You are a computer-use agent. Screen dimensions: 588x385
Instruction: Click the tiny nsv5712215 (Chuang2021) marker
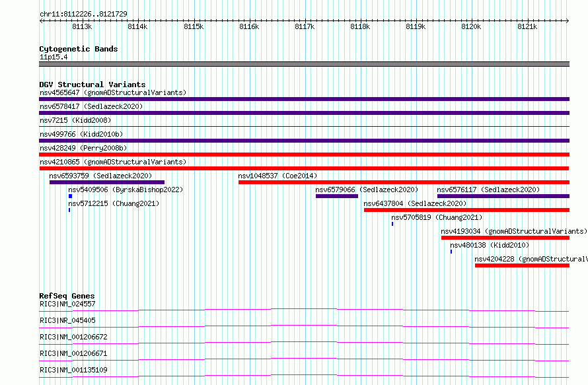[69, 210]
